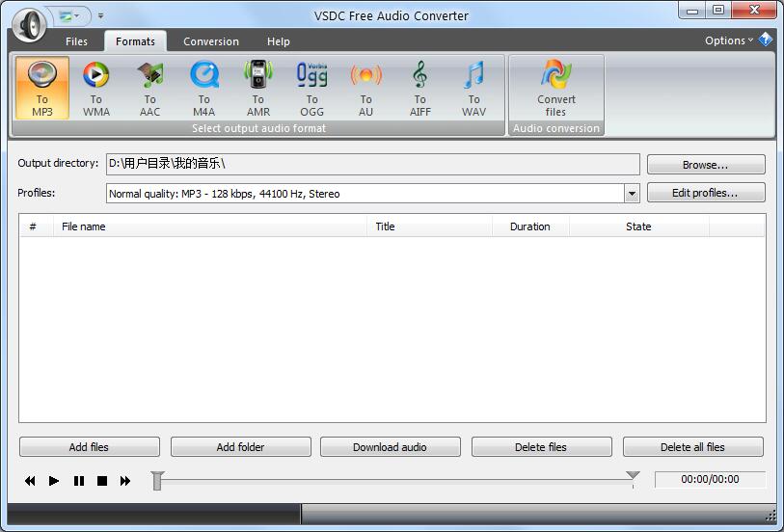The height and width of the screenshot is (532, 784).
Task: Open Edit profiles dialog
Action: pyautogui.click(x=706, y=193)
